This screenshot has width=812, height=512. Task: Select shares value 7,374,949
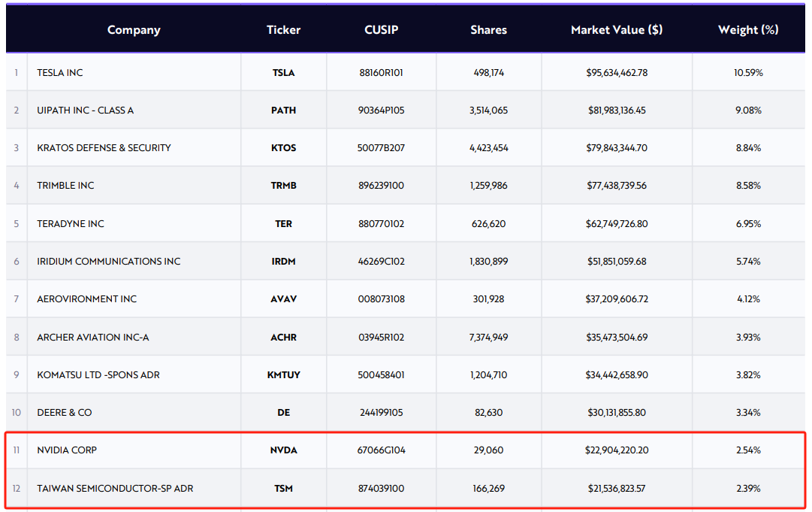coord(488,338)
